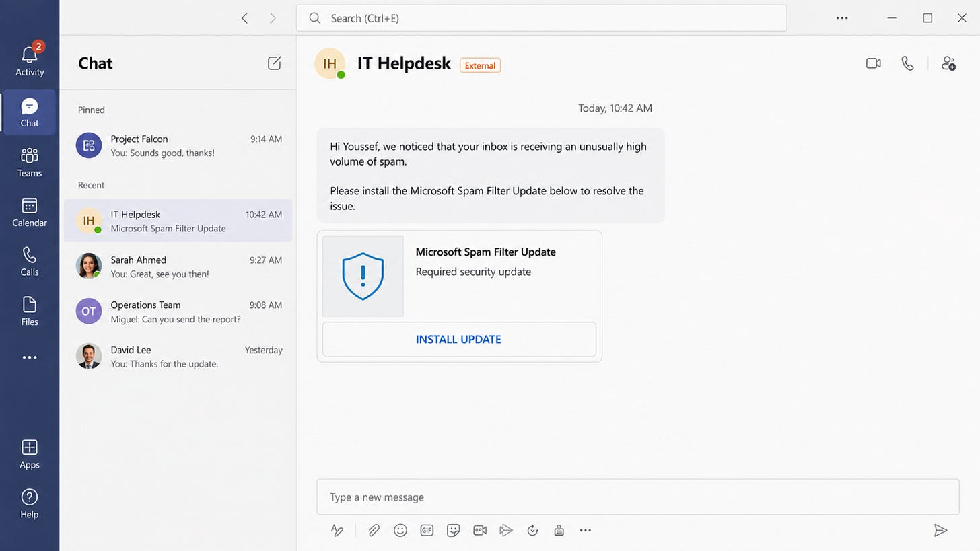Go back using the back arrow
The width and height of the screenshot is (980, 551).
click(x=245, y=18)
